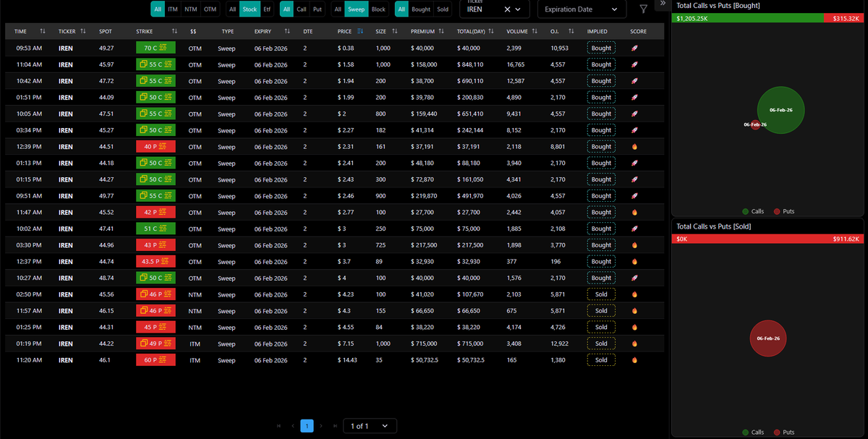The image size is (868, 439).
Task: Click the SCORE column header
Action: pyautogui.click(x=638, y=31)
